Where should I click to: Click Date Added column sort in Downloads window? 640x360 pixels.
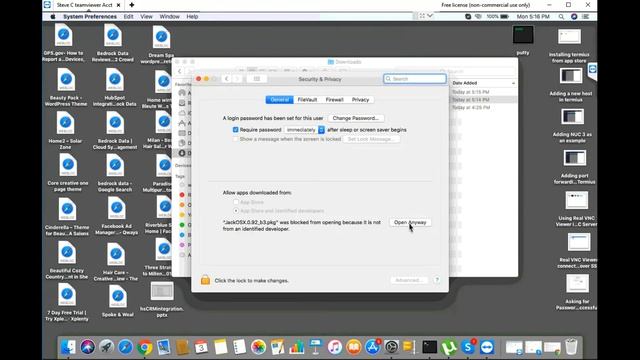coord(483,83)
